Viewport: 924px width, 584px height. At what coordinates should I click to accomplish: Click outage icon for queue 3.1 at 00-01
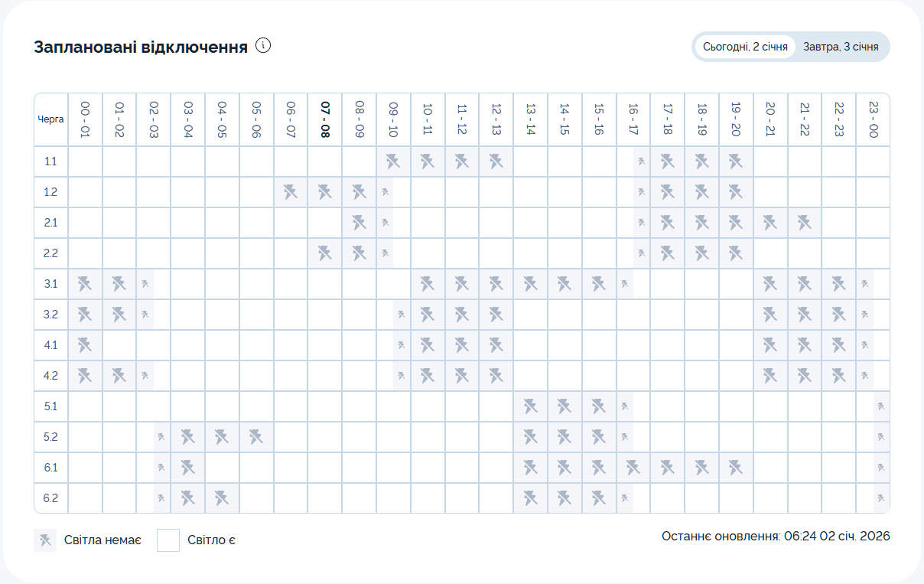[85, 284]
